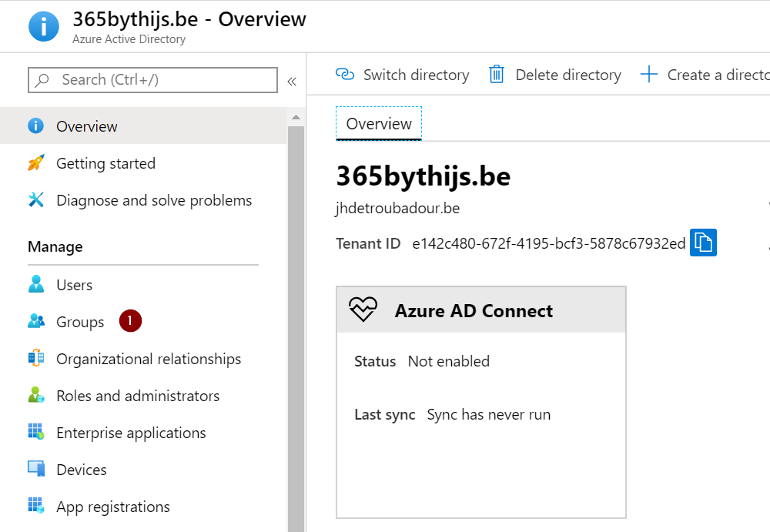Click the 365bythijs.be directory name heading
The image size is (770, 532).
423,176
